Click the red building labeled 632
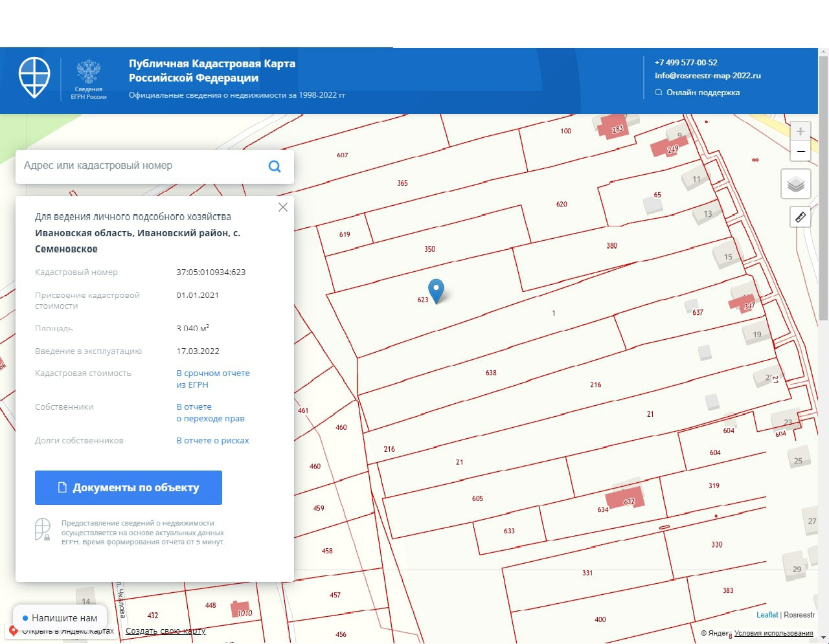829x644 pixels. coord(625,499)
